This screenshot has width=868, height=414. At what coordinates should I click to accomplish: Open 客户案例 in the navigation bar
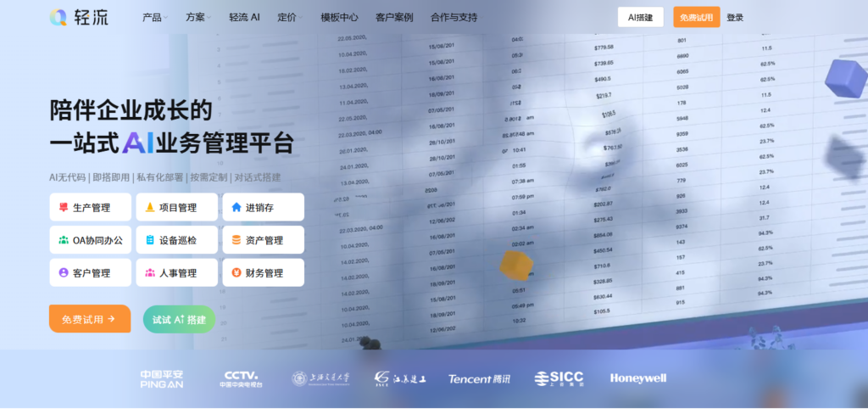(394, 17)
